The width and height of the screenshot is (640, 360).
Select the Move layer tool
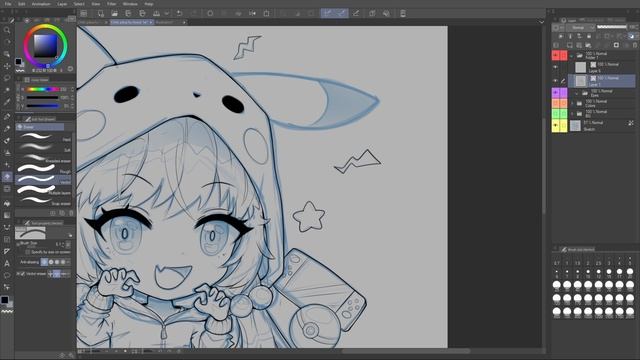pos(7,66)
